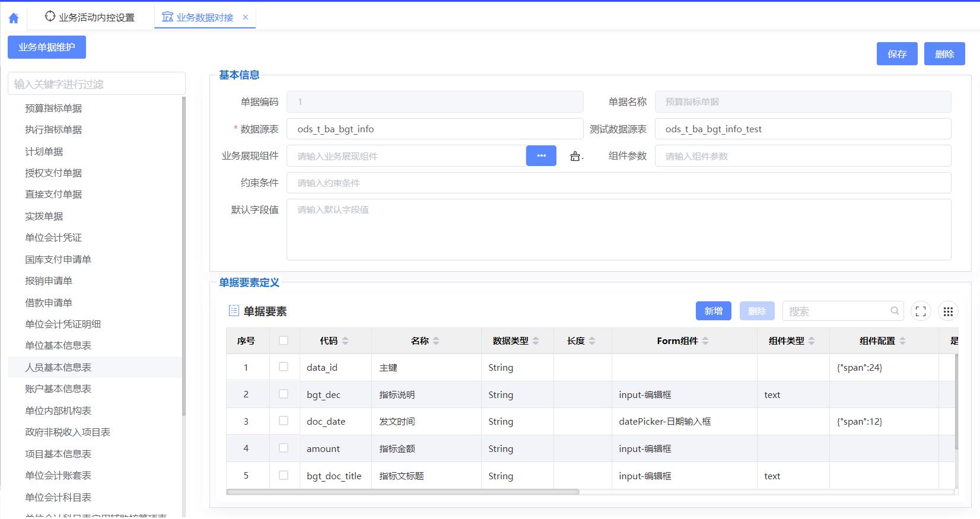
Task: Click the horizontal scrollbar of the table
Action: (x=403, y=492)
